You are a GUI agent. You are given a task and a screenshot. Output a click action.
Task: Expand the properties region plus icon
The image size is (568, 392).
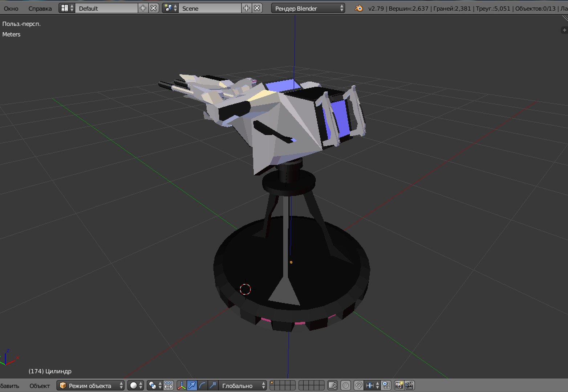pyautogui.click(x=564, y=30)
